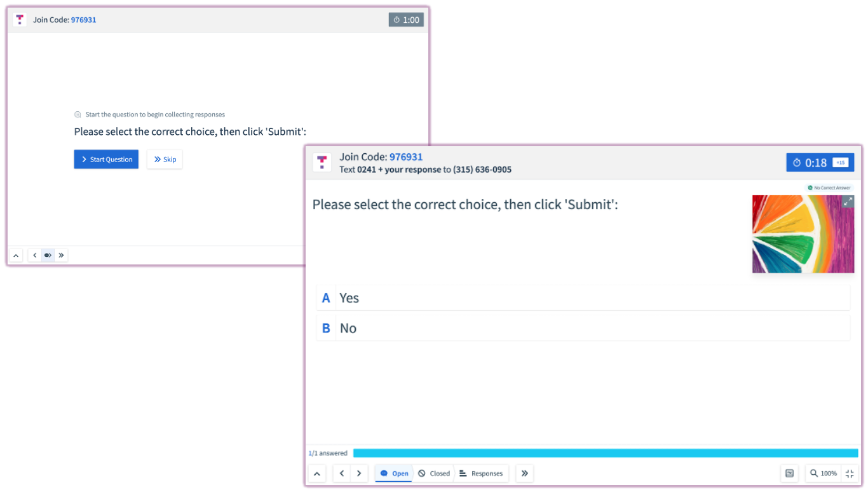Click the cyan answered progress bar
Screen dimensions: 868x492
point(604,453)
